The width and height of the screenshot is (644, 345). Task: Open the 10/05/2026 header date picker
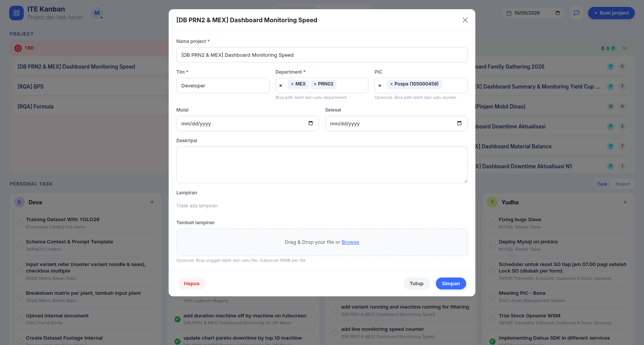click(x=533, y=13)
